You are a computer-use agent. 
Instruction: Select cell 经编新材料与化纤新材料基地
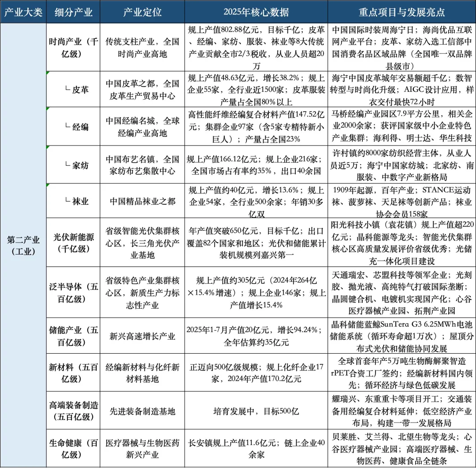click(142, 373)
